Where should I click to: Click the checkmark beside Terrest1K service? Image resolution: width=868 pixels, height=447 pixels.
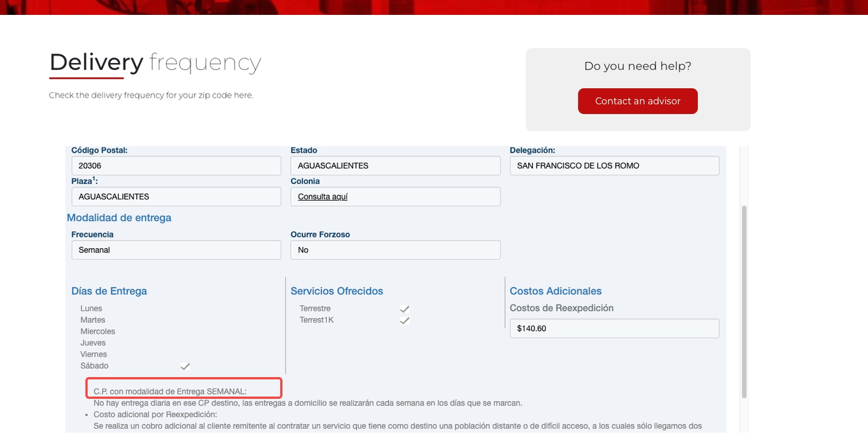[x=405, y=321]
